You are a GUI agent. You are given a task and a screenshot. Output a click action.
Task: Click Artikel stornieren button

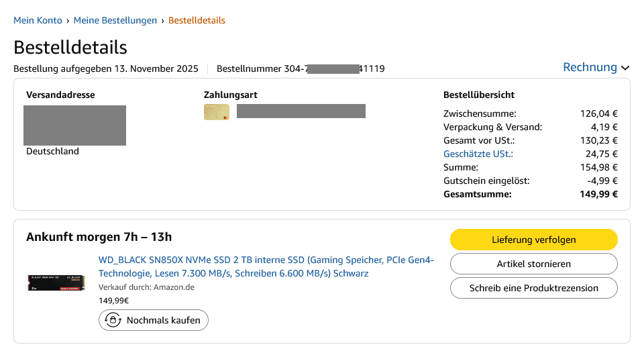[533, 264]
